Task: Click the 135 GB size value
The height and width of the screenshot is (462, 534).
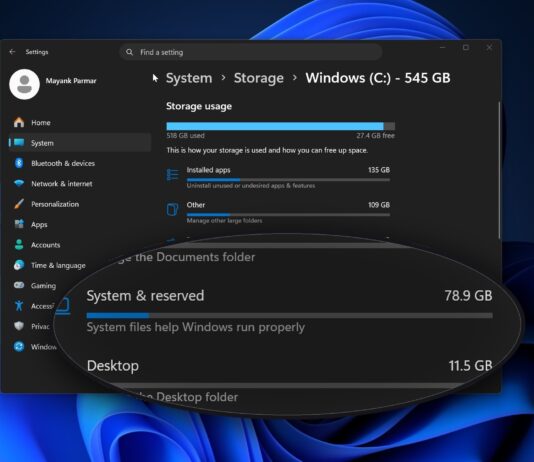Action: click(379, 170)
